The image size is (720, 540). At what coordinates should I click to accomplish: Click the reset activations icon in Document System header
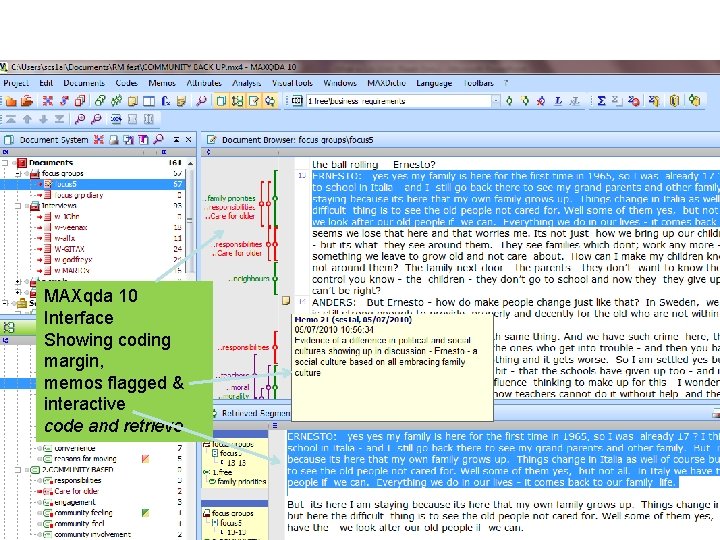(98, 140)
